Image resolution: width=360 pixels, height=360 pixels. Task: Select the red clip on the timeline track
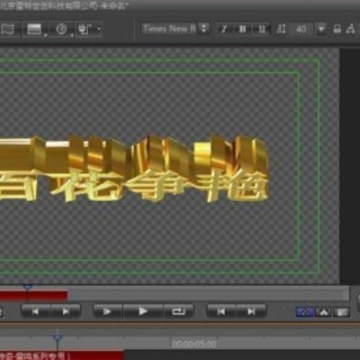[x=62, y=355]
